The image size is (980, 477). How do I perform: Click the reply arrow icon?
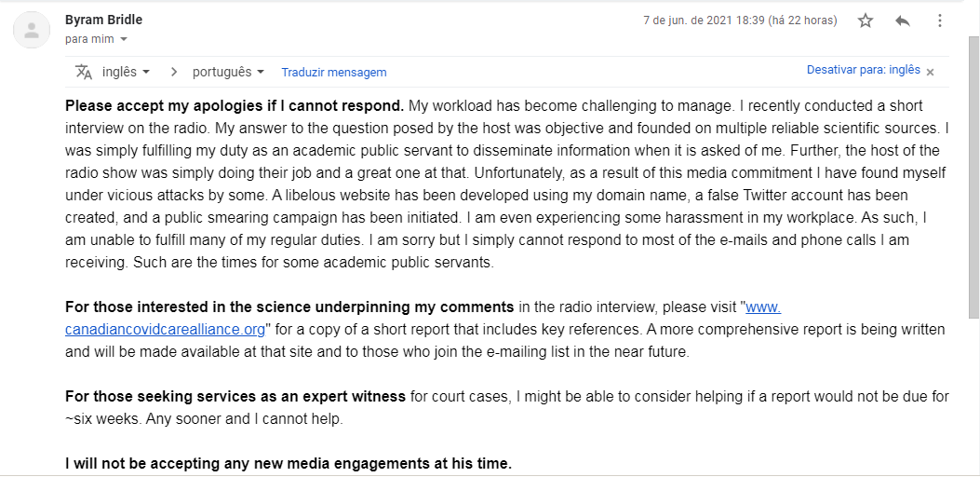click(x=902, y=20)
